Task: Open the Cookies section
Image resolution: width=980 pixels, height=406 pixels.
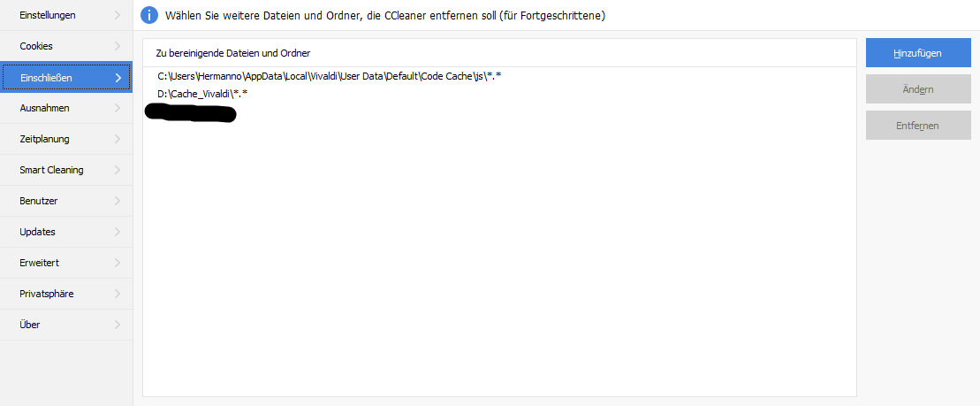Action: click(x=66, y=46)
